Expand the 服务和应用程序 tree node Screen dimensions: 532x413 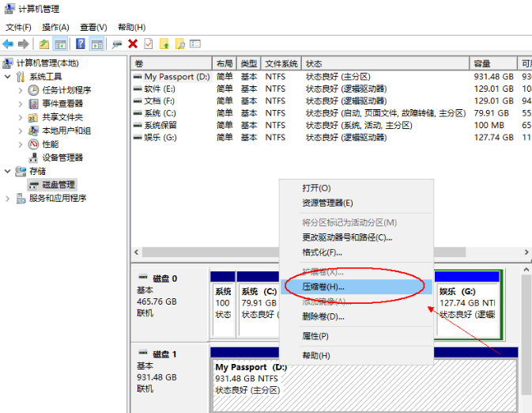pyautogui.click(x=8, y=198)
